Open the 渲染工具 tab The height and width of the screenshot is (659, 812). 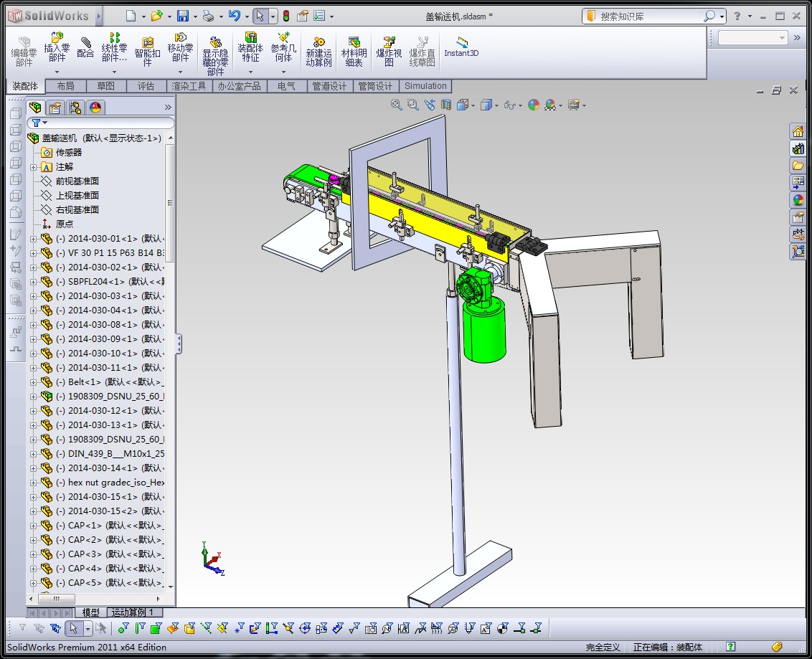[189, 86]
